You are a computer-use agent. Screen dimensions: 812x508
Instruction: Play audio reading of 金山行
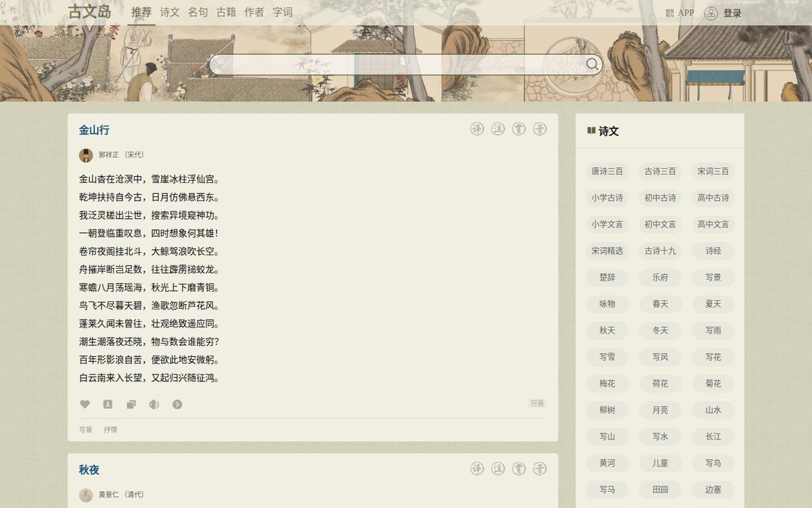click(x=154, y=404)
